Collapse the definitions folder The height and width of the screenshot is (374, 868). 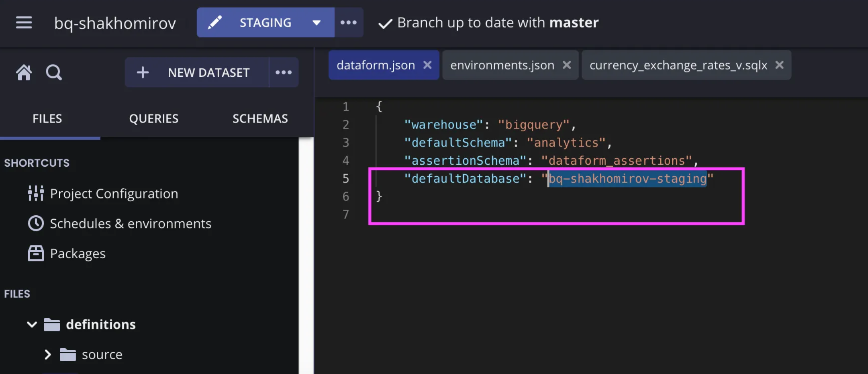[32, 324]
